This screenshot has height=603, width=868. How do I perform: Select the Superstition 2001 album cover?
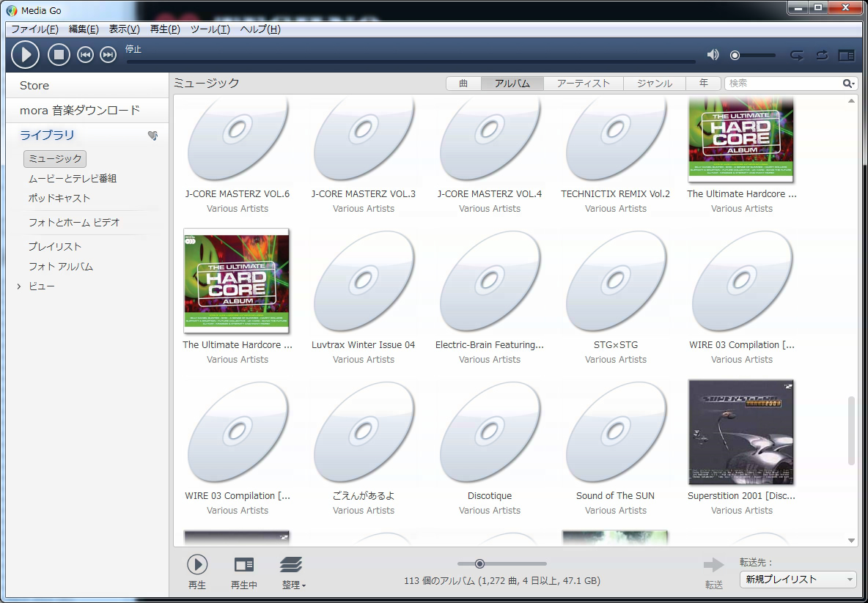[x=741, y=432]
